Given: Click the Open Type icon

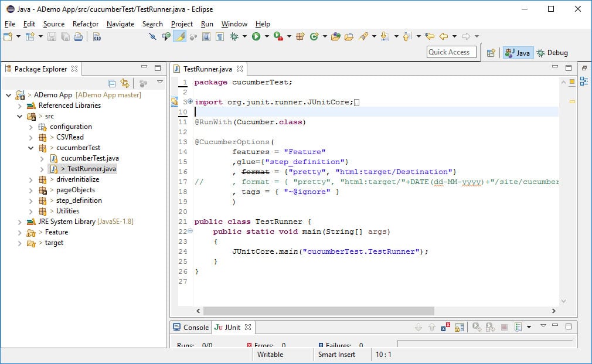Looking at the screenshot, I should point(336,36).
